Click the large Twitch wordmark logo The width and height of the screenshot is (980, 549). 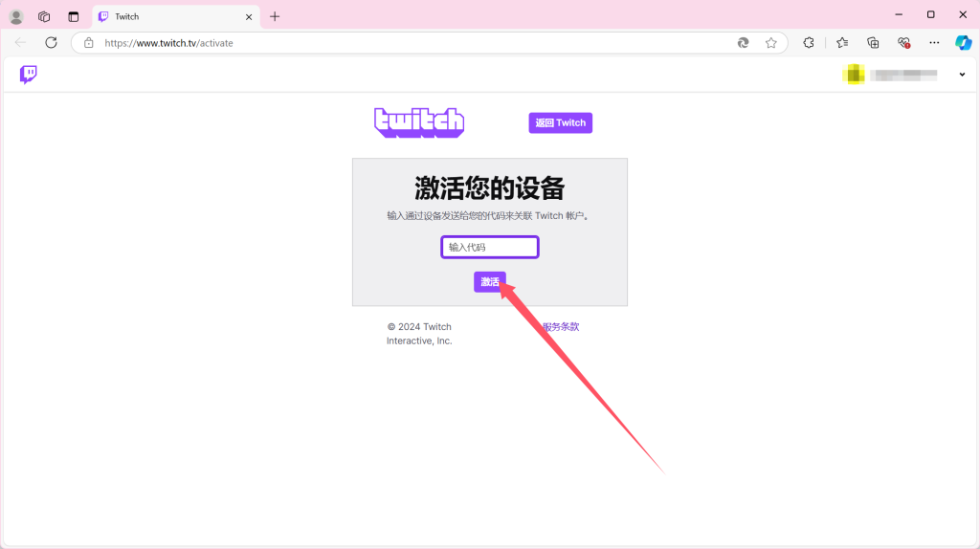[419, 122]
